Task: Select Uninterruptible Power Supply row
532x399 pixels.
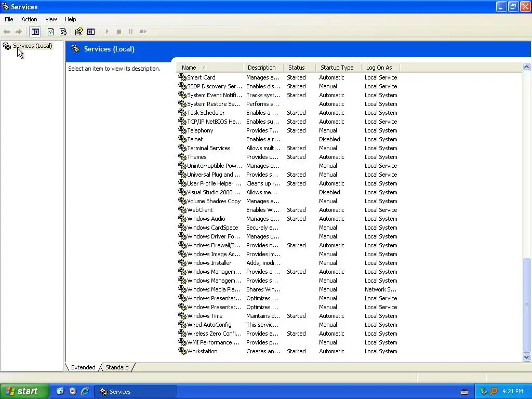Action: coord(288,166)
